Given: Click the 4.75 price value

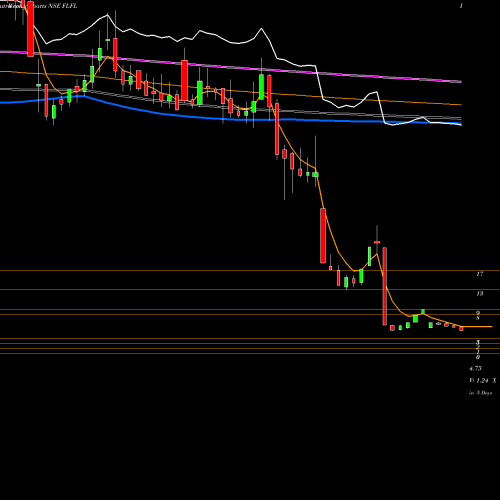Looking at the screenshot, I should [475, 368].
